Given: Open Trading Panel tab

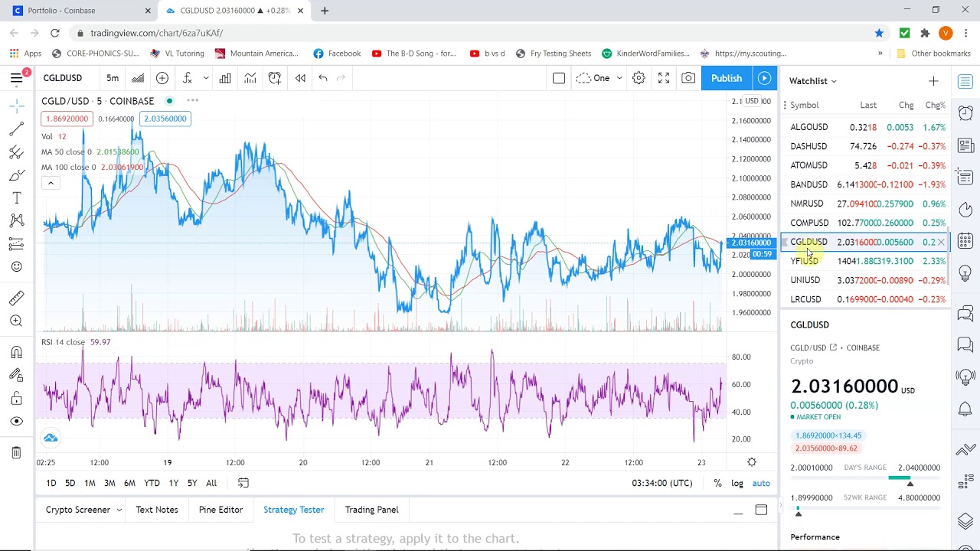Looking at the screenshot, I should point(372,510).
